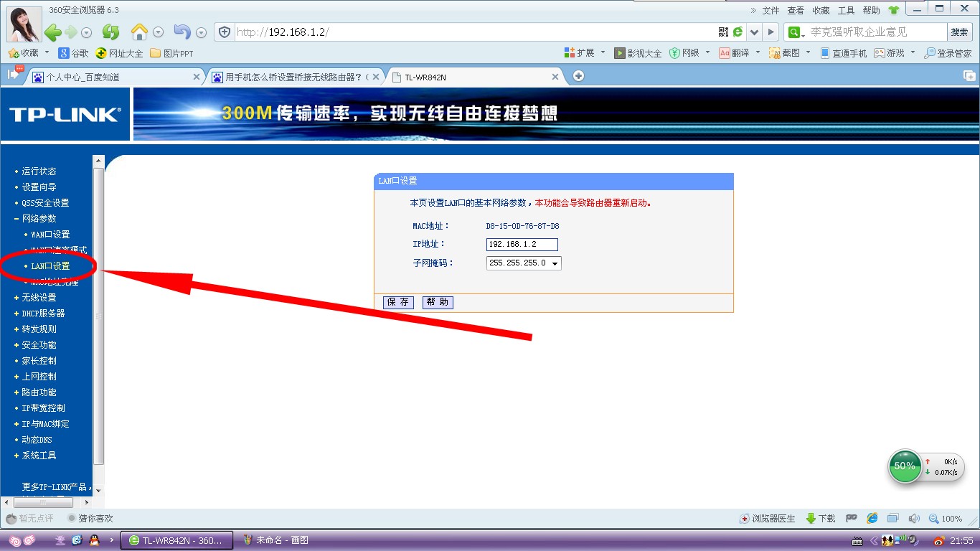Open 下载 downloads in status bar
Screen dimensions: 980x551
coord(821,518)
